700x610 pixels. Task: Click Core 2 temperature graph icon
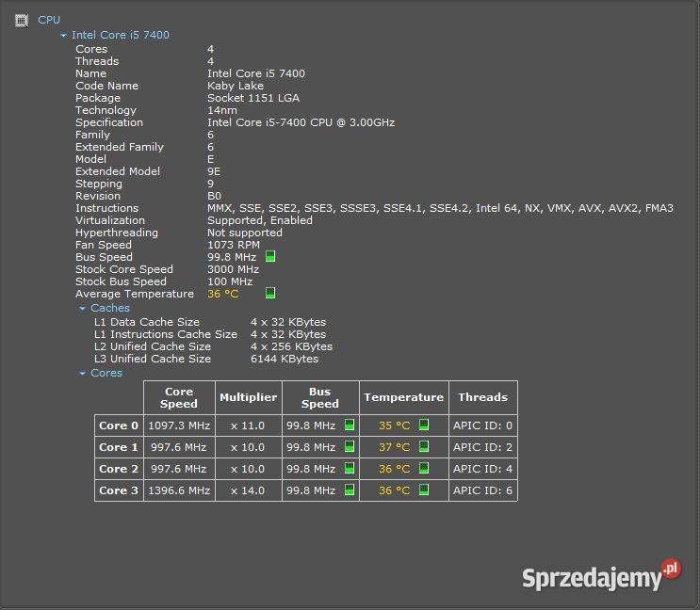coord(424,468)
